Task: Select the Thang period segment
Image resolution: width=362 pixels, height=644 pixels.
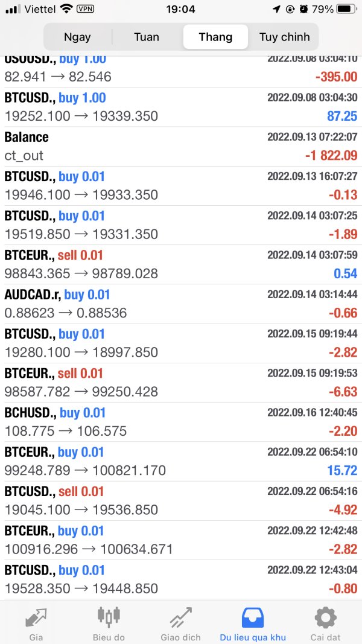Action: [215, 37]
